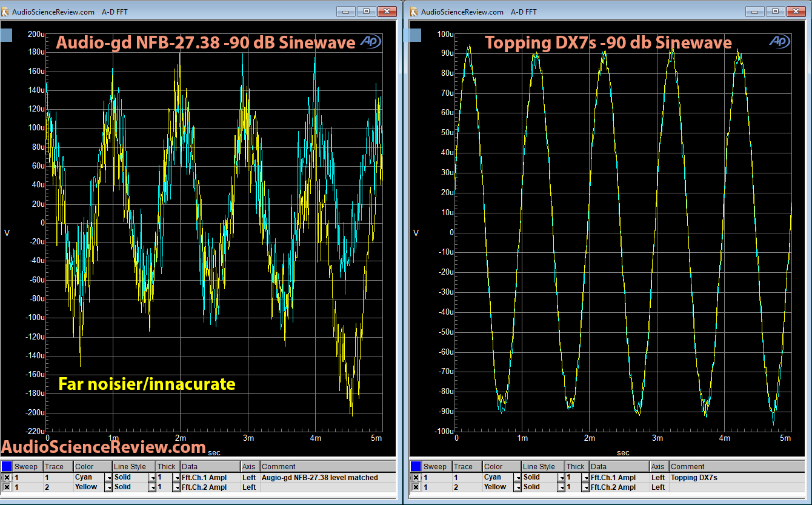
Task: Open trace 2 Thick dropdown in the Topping DX7s legend
Action: pos(585,487)
